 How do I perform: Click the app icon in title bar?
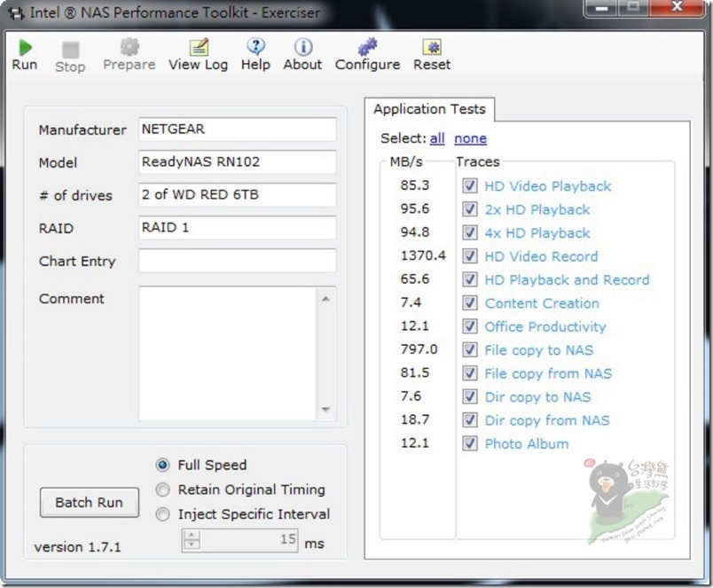[x=16, y=13]
